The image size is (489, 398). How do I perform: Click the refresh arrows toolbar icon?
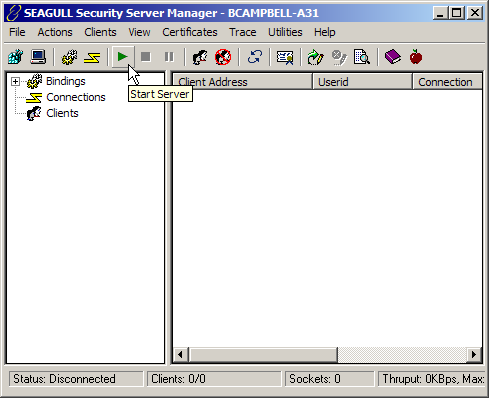(254, 57)
